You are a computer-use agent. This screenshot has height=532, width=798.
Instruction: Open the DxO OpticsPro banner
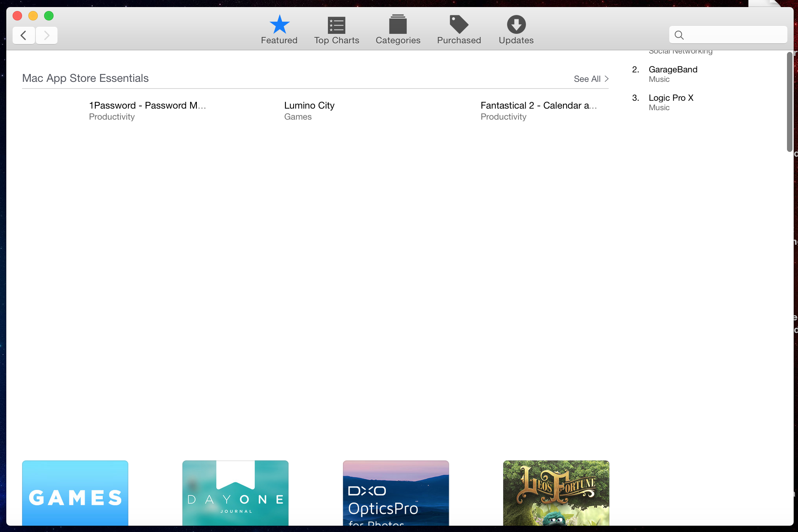pos(396,493)
